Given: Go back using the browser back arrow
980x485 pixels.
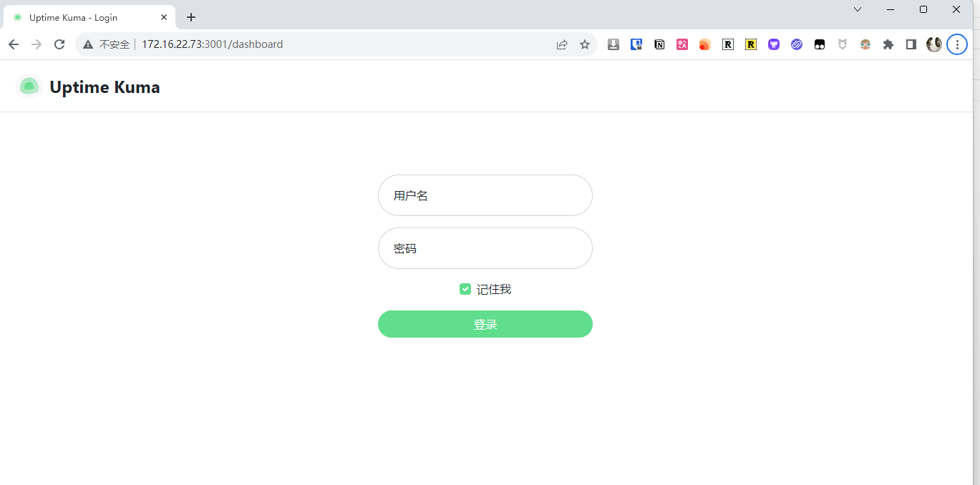Looking at the screenshot, I should [14, 44].
